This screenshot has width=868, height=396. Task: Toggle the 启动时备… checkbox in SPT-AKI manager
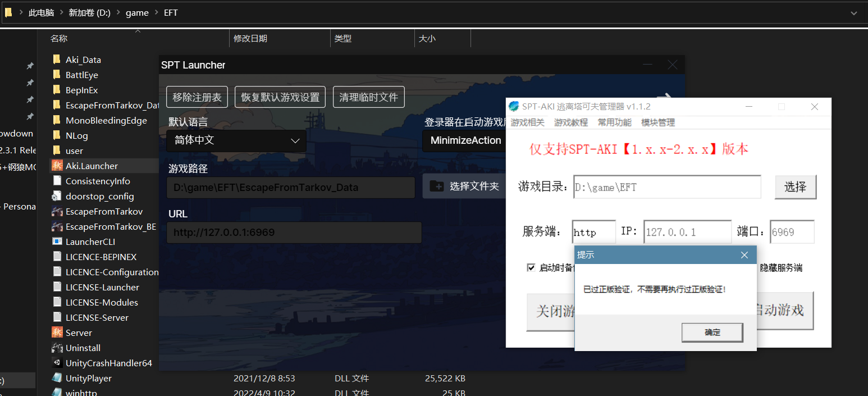[531, 267]
